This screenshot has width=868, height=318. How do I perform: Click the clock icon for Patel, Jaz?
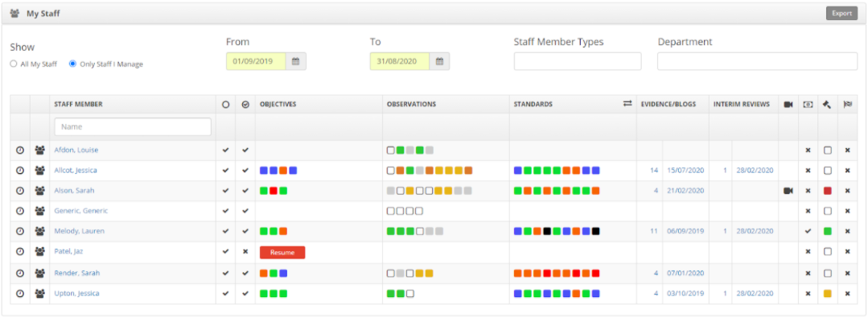[x=20, y=251]
